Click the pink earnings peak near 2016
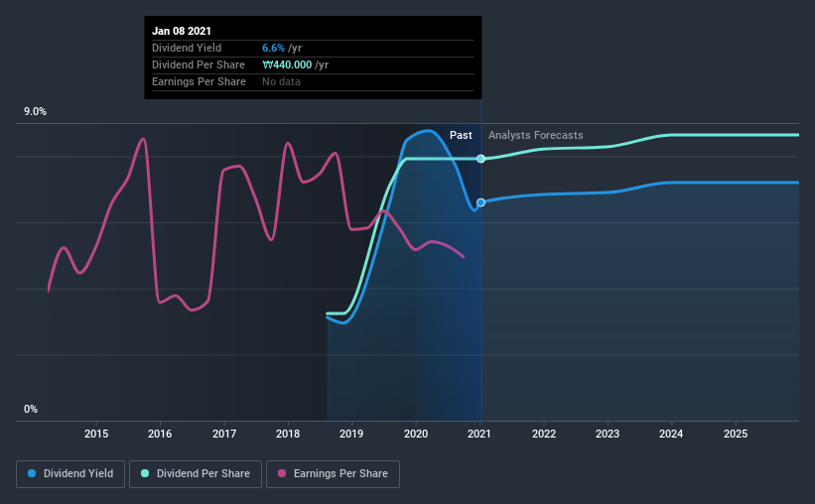This screenshot has height=504, width=815. (x=143, y=139)
